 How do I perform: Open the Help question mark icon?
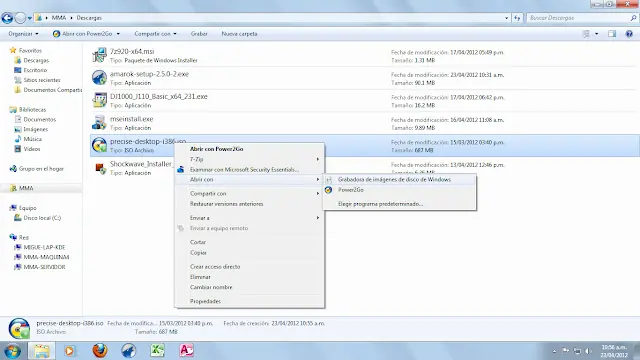(629, 34)
